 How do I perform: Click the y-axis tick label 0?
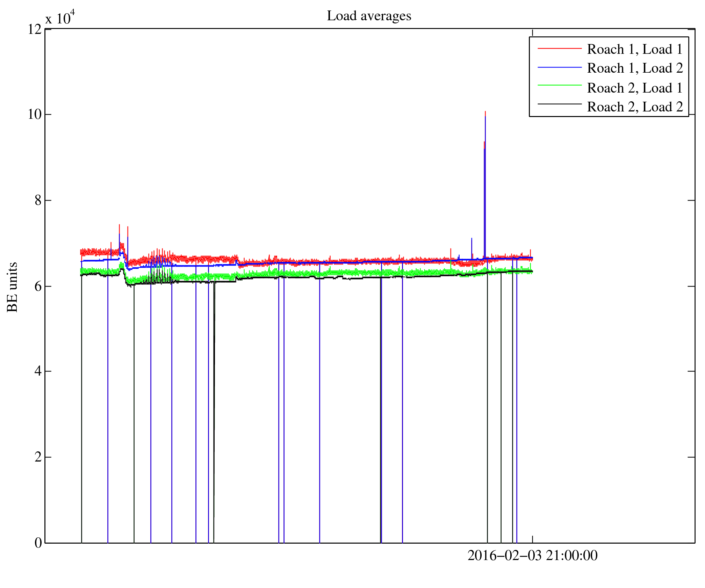[38, 543]
